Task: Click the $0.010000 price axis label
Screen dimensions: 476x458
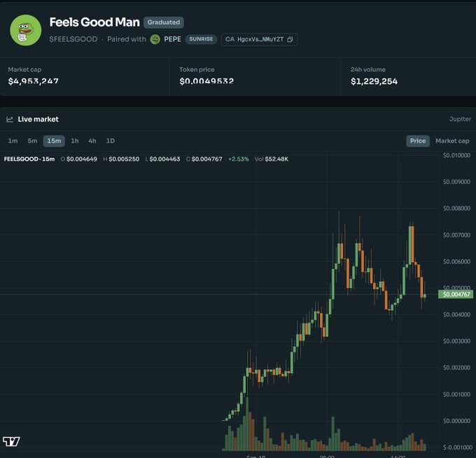Action: click(456, 155)
